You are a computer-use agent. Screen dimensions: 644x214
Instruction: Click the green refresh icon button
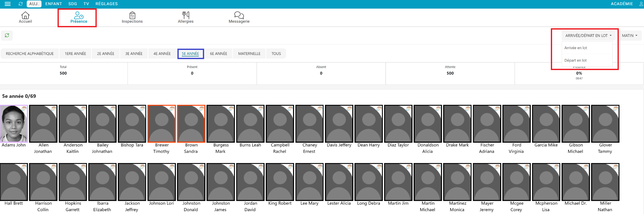coord(7,35)
